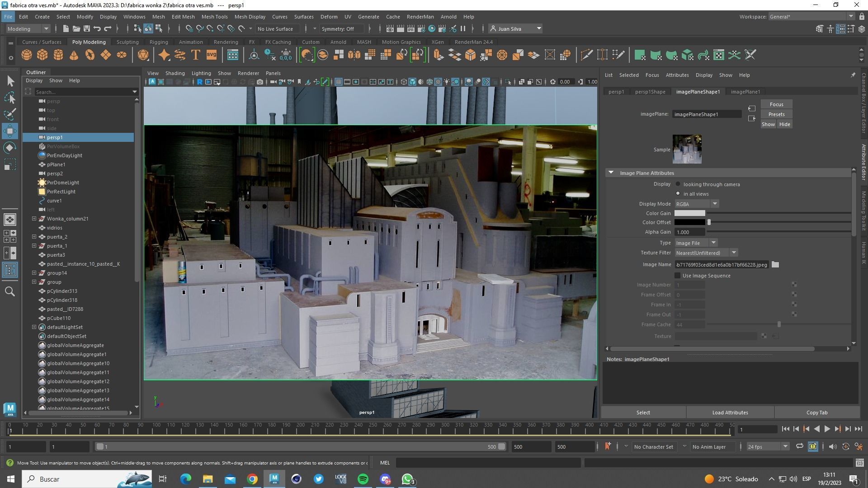Click the Focus button
This screenshot has height=488, width=868.
(x=776, y=104)
